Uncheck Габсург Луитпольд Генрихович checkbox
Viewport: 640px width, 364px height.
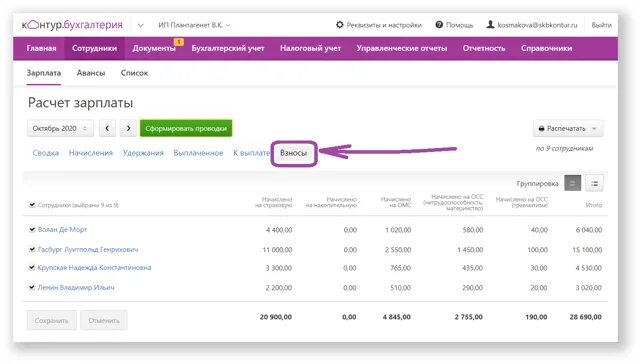[32, 249]
